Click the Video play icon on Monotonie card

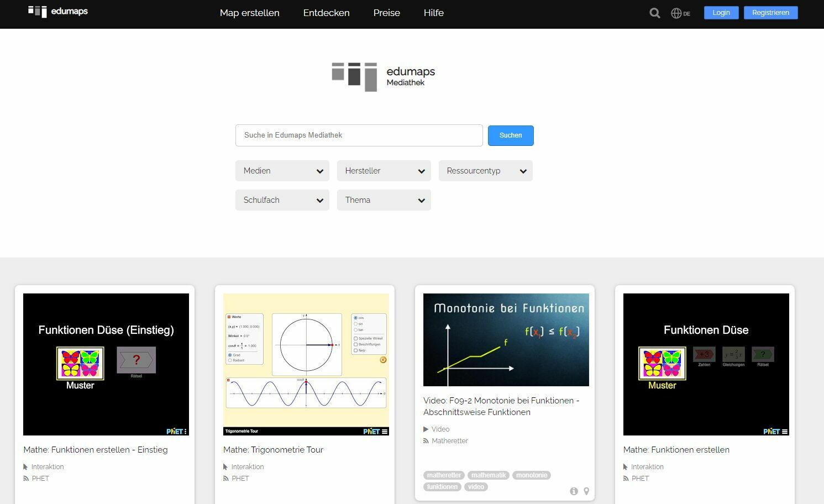coord(426,429)
